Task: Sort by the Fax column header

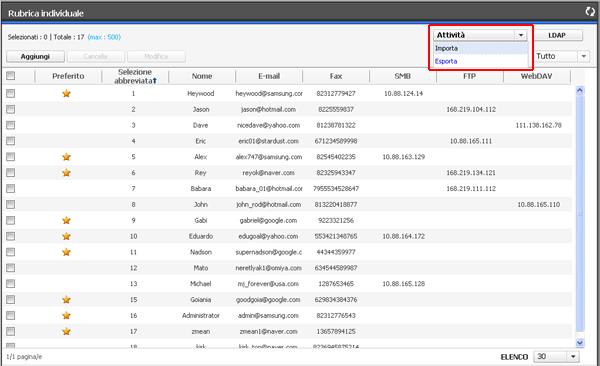Action: [x=336, y=76]
